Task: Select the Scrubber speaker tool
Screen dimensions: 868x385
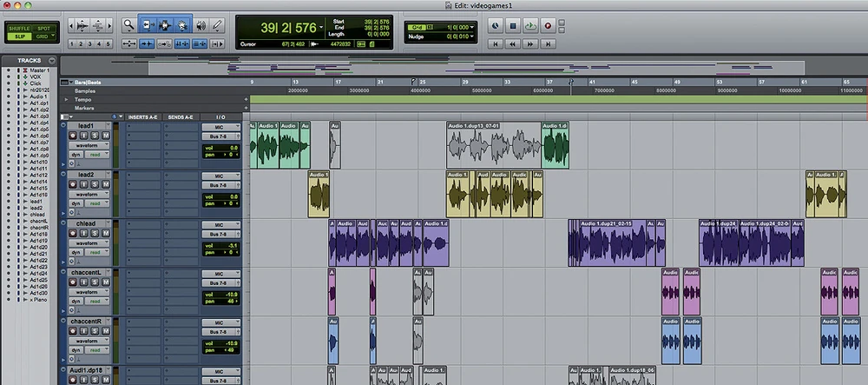Action: (x=201, y=25)
